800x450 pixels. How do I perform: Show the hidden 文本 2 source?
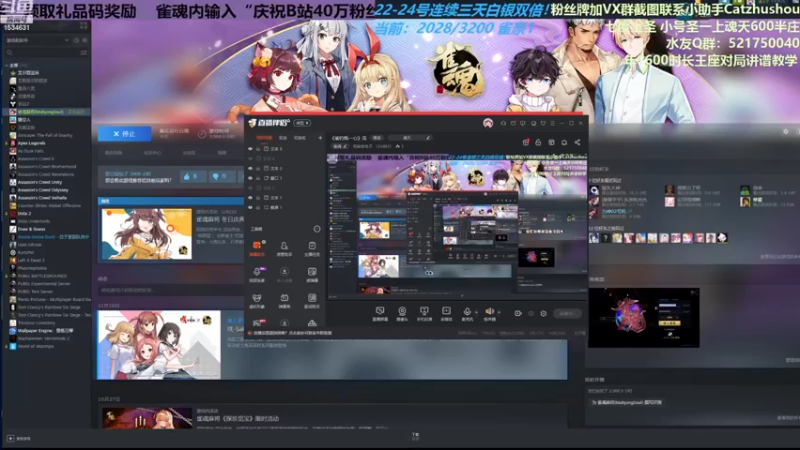[250, 188]
